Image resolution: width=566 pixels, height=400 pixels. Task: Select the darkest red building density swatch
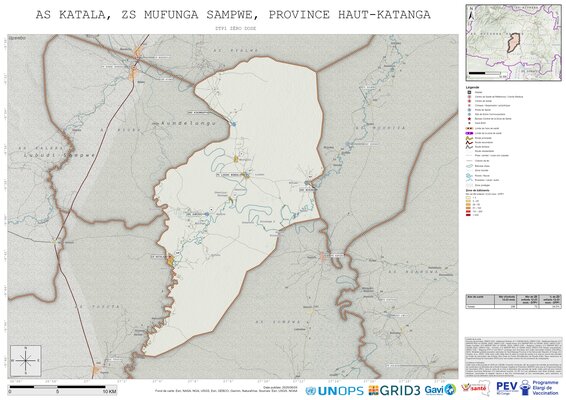point(468,215)
